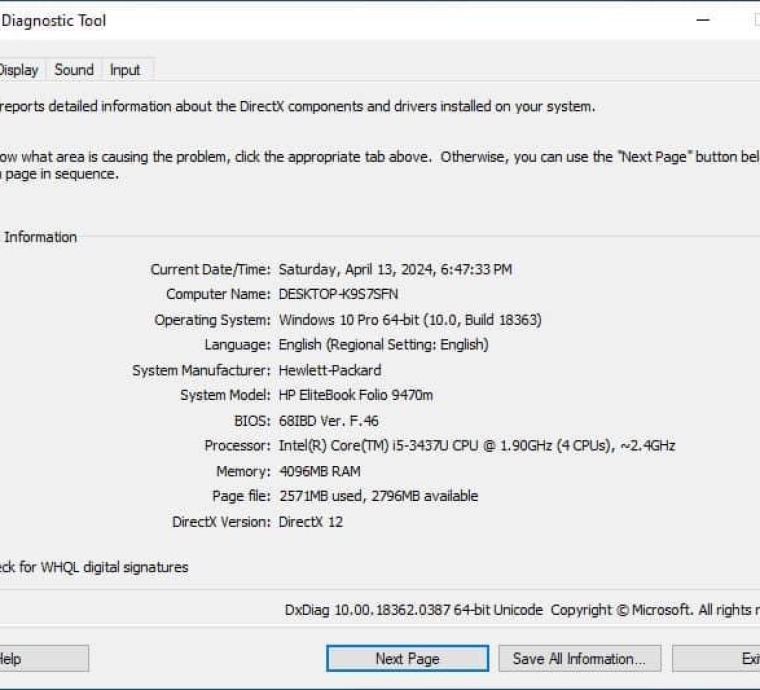The height and width of the screenshot is (690, 760).
Task: Select the Input tab
Action: pyautogui.click(x=125, y=70)
